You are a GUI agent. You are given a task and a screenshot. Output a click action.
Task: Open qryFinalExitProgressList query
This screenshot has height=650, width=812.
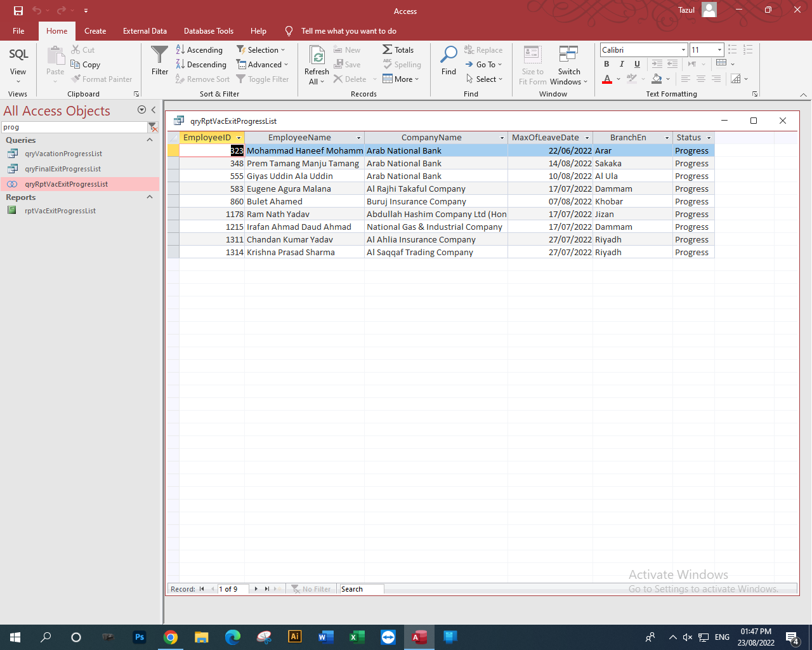tap(63, 169)
